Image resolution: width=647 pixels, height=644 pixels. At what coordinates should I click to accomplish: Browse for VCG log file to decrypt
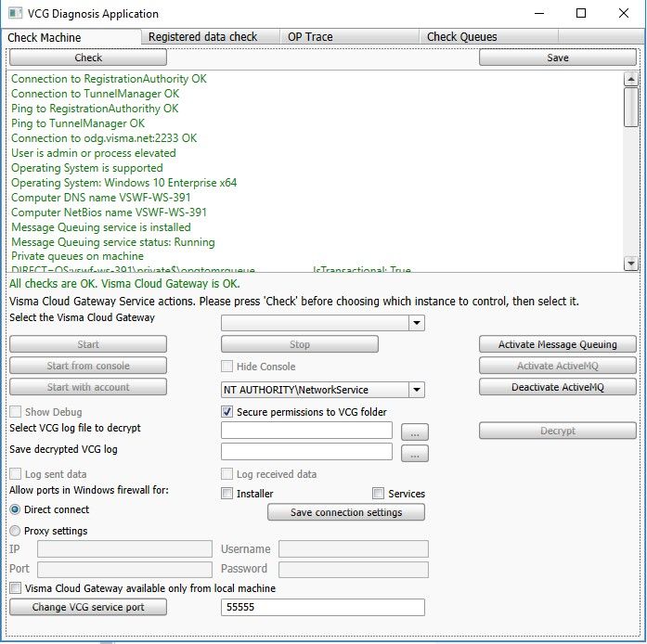[415, 432]
